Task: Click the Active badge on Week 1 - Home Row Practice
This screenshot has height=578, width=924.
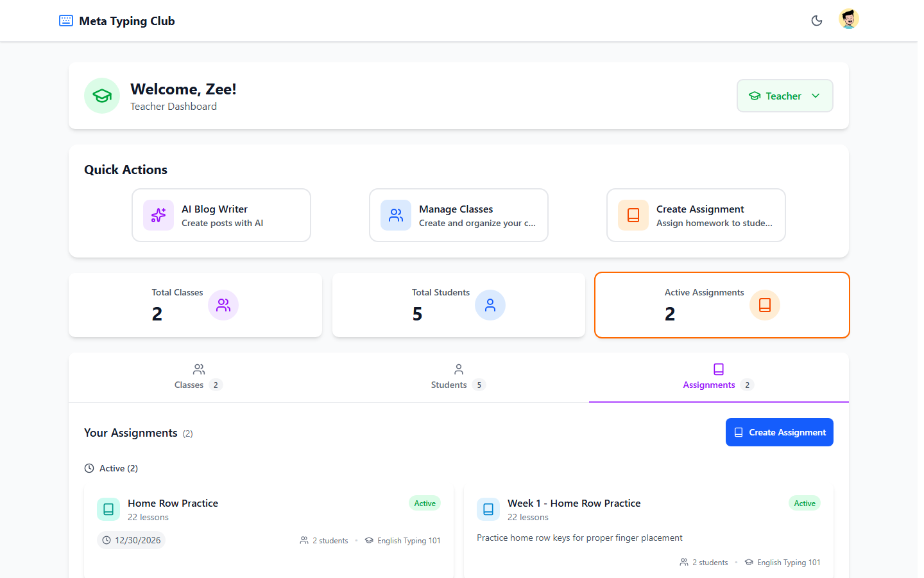Action: pos(805,504)
